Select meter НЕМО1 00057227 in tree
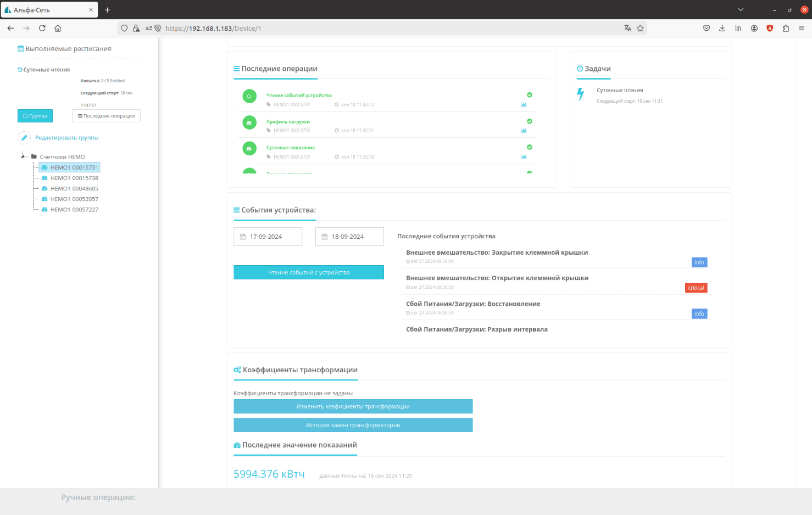This screenshot has width=812, height=515. [74, 209]
